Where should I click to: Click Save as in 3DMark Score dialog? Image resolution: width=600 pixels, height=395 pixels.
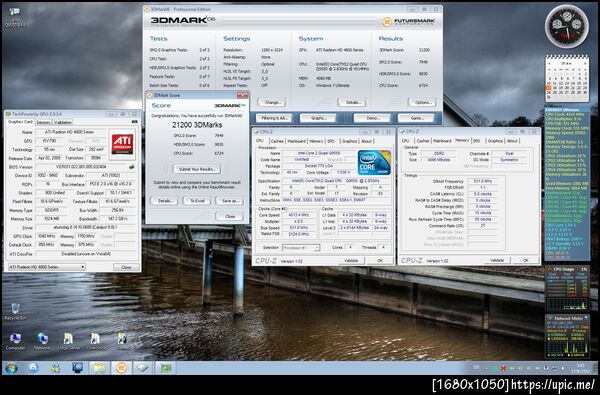(x=230, y=201)
